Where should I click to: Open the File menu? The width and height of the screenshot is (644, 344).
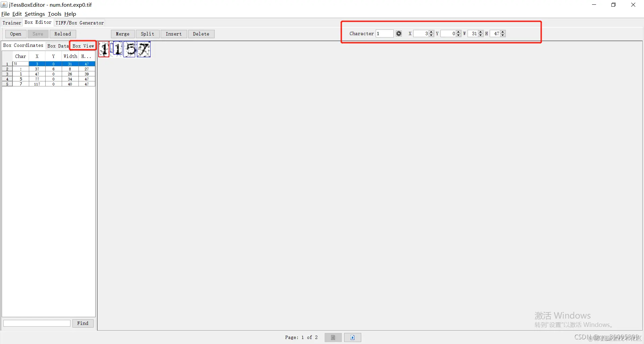[x=5, y=14]
